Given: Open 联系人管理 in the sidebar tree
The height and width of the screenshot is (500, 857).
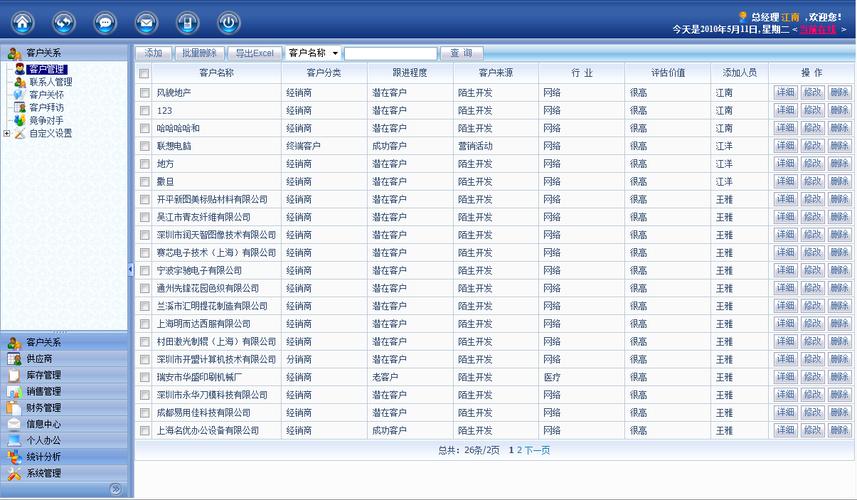Looking at the screenshot, I should (x=49, y=82).
